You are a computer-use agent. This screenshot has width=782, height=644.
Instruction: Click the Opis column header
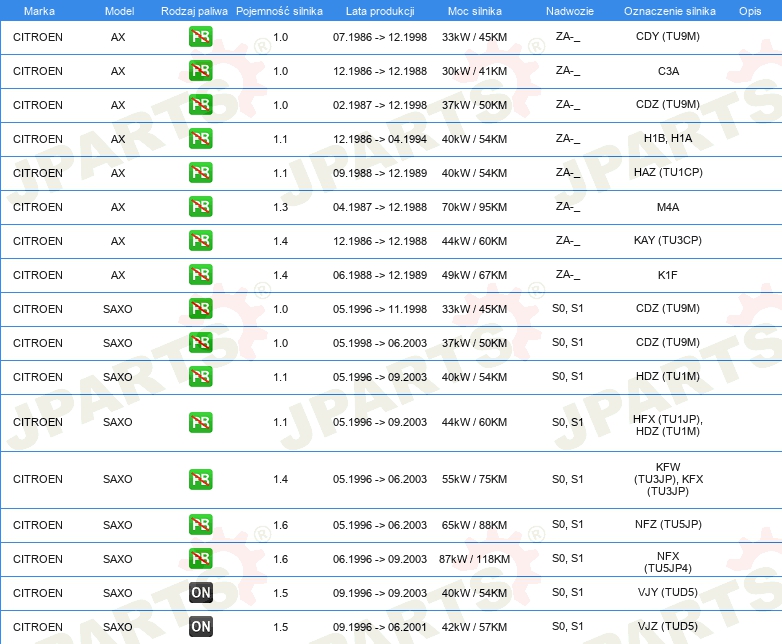pyautogui.click(x=750, y=11)
